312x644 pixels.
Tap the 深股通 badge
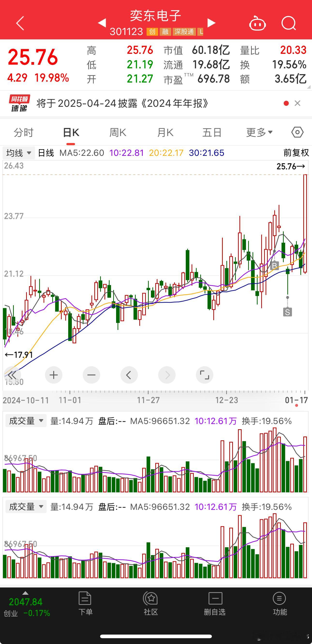click(x=184, y=32)
